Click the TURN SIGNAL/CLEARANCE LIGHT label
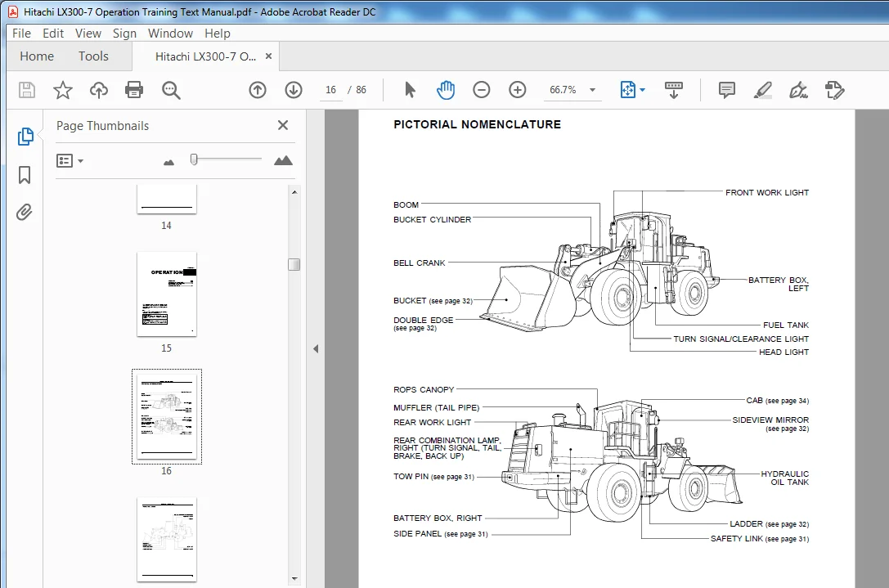The height and width of the screenshot is (588, 889). pos(741,339)
